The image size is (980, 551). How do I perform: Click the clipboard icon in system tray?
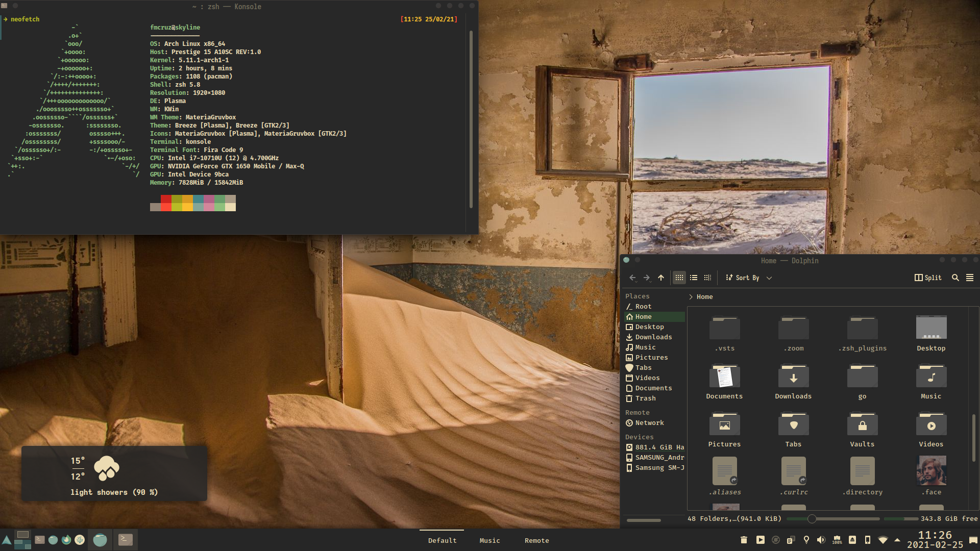tap(790, 540)
